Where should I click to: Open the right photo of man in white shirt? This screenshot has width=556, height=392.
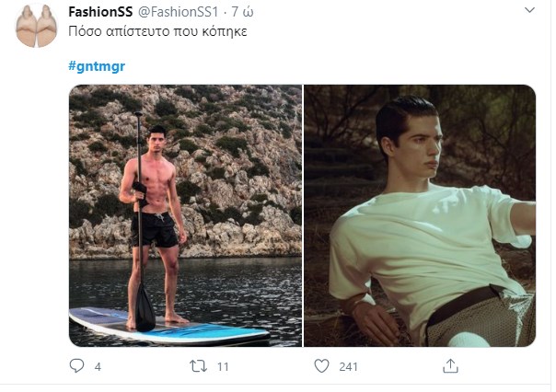(420, 215)
